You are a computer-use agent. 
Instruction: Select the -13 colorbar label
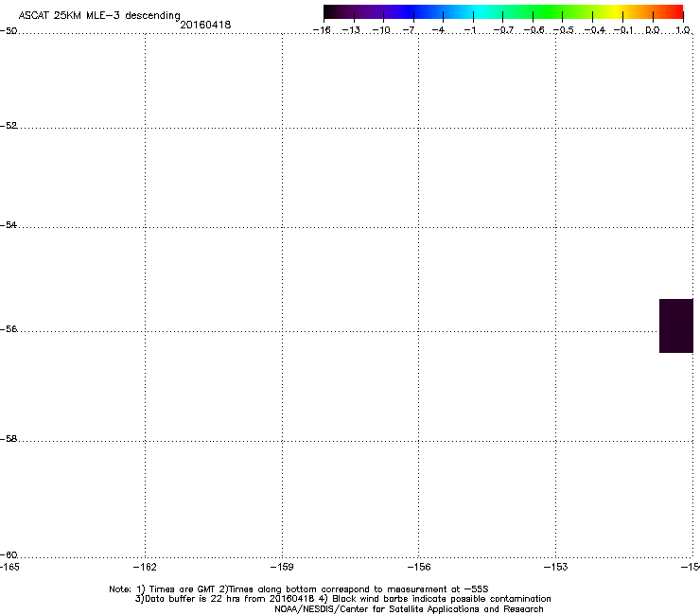point(351,30)
